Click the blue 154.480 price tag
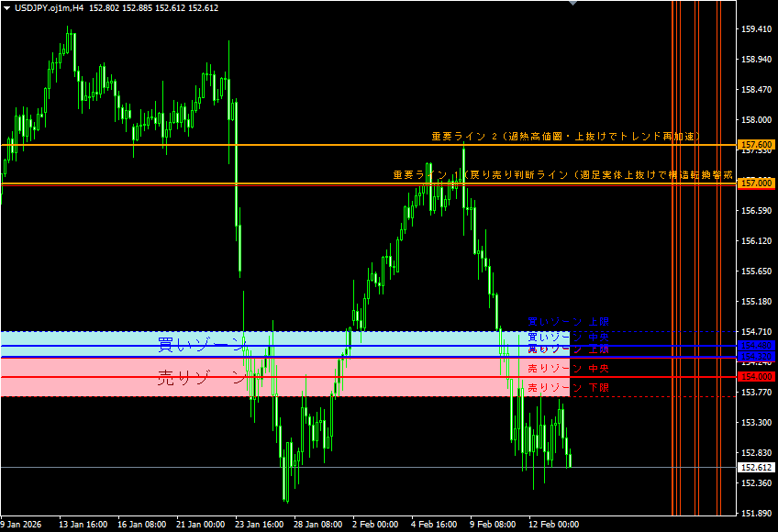The image size is (778, 532). coord(756,346)
